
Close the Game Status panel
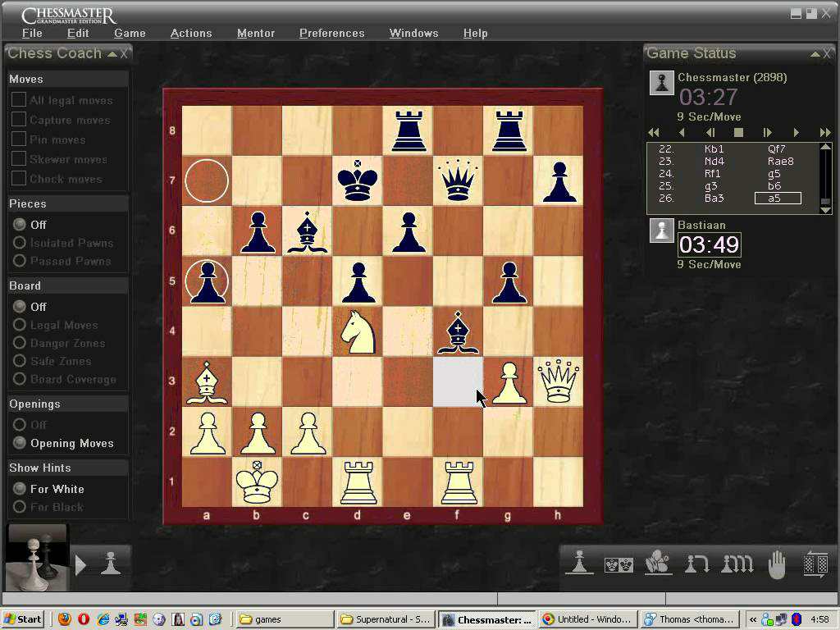coord(827,53)
